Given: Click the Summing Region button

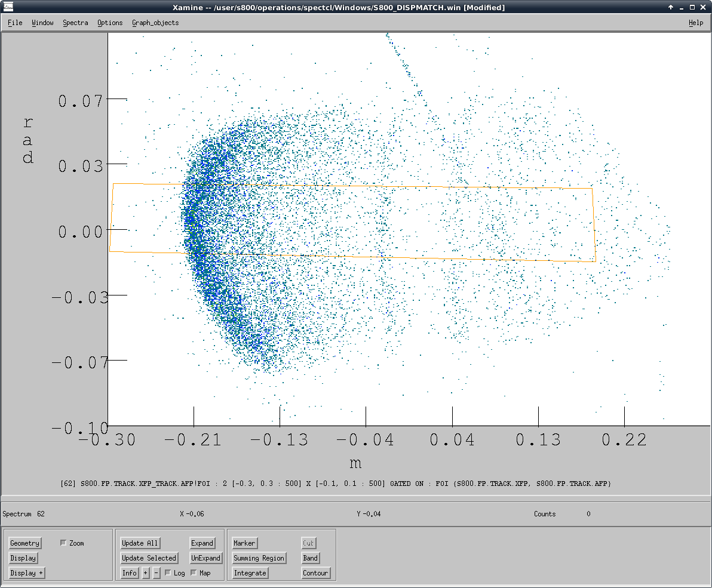Looking at the screenshot, I should coord(259,558).
